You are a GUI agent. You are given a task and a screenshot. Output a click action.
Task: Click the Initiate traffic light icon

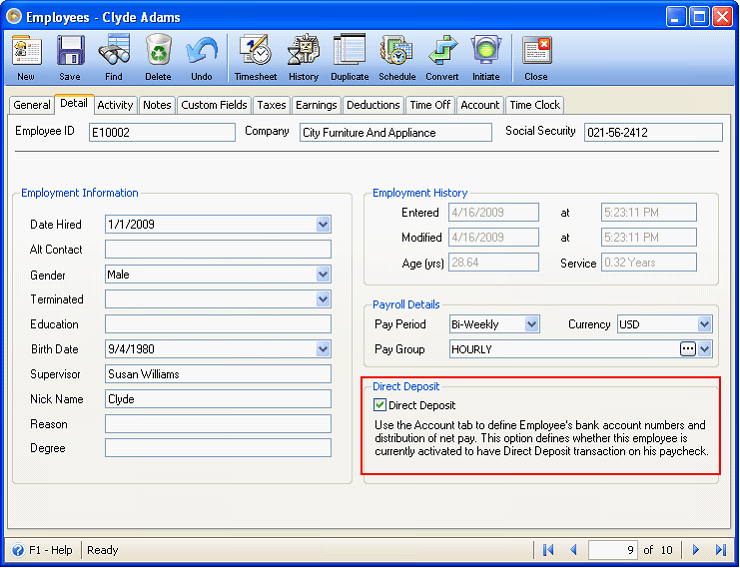(486, 50)
